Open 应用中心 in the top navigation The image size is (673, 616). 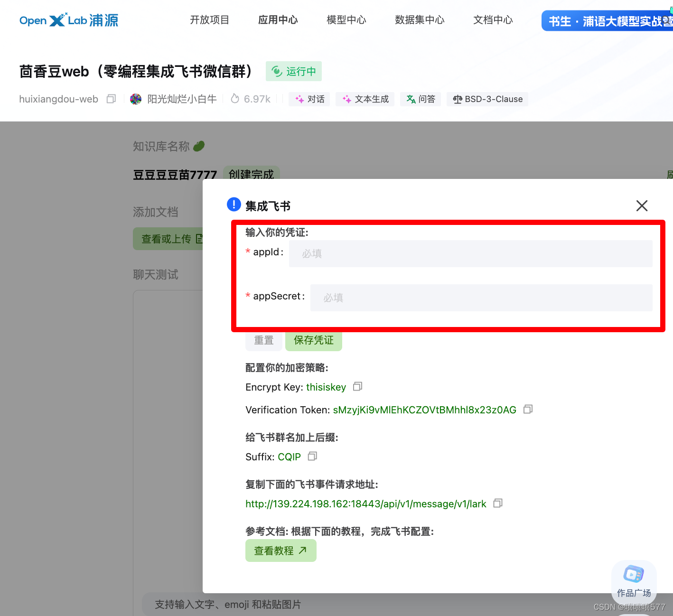coord(278,20)
